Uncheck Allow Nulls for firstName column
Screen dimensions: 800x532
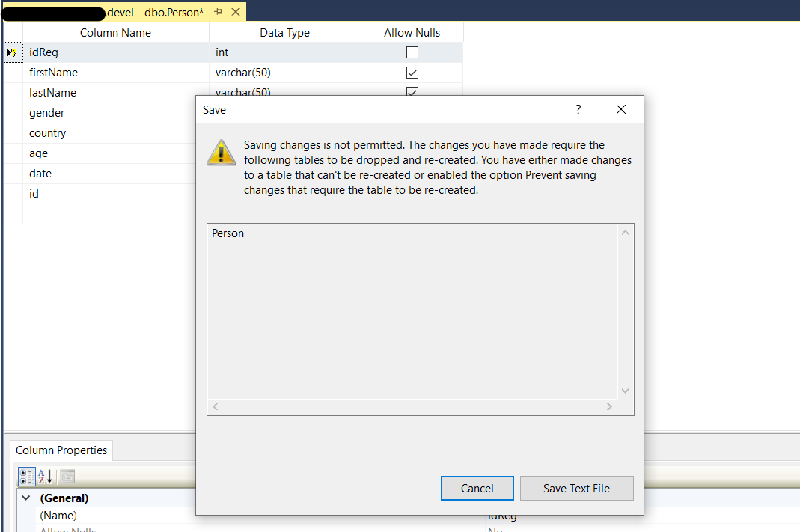click(412, 73)
